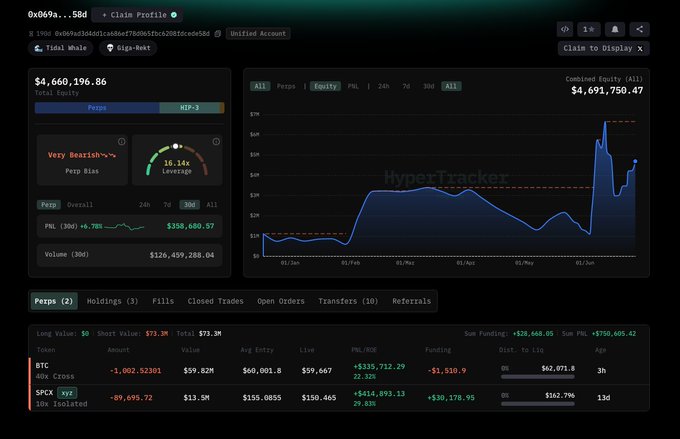Viewport: 680px width, 439px height.
Task: Click the BTC distance to liquidation bar
Action: [537, 377]
